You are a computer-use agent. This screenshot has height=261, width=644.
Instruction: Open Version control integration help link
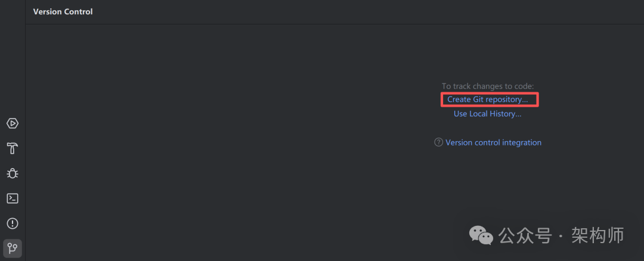(493, 142)
